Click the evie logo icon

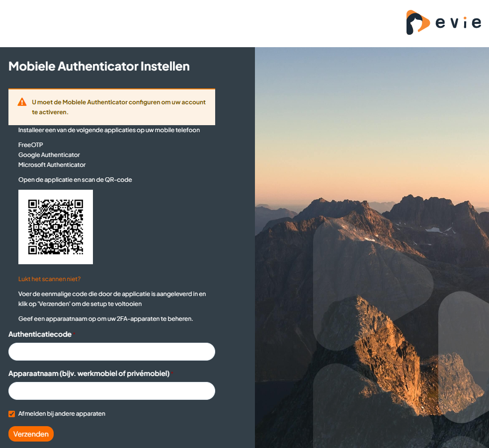pyautogui.click(x=418, y=22)
